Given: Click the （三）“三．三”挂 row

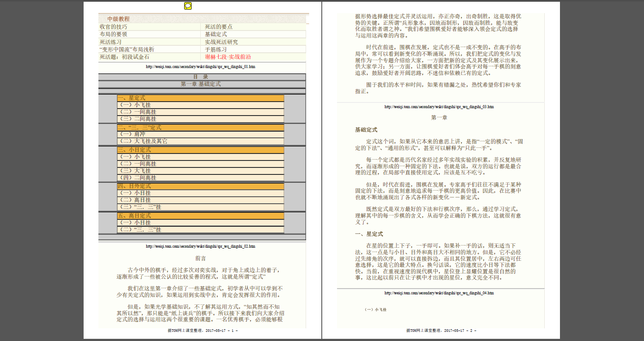Looking at the screenshot, I should coord(200,207).
